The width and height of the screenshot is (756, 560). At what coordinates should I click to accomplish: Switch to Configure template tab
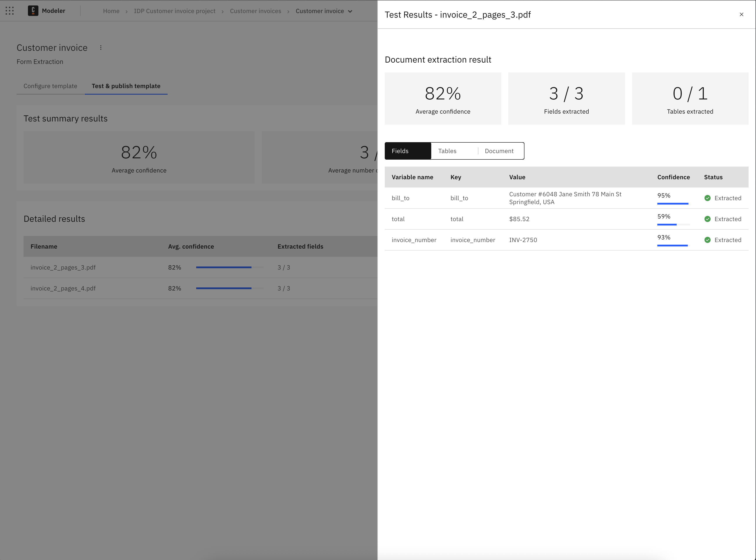(50, 86)
